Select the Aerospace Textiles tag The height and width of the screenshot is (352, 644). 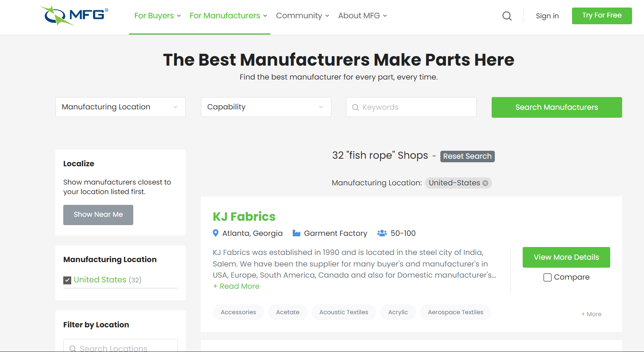(x=455, y=312)
